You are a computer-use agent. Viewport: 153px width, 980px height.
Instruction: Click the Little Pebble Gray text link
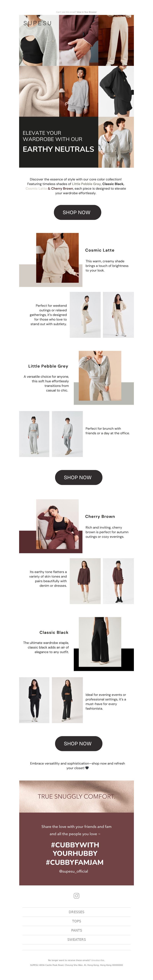(x=86, y=184)
